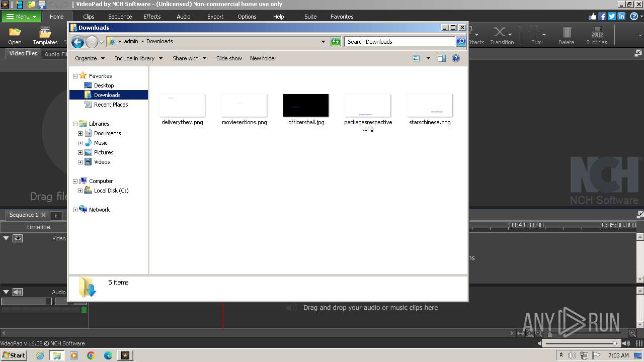The width and height of the screenshot is (644, 362).
Task: Show the preview pane icon
Action: 442,58
